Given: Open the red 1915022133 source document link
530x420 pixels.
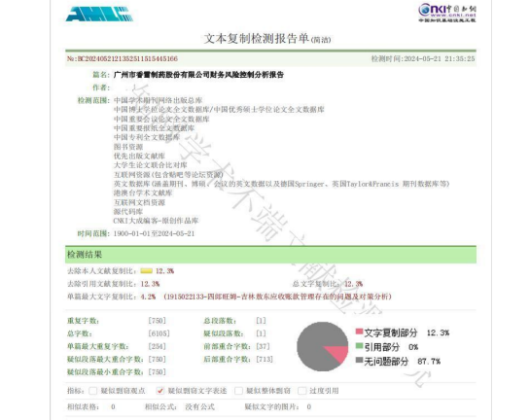Looking at the screenshot, I should (277, 297).
